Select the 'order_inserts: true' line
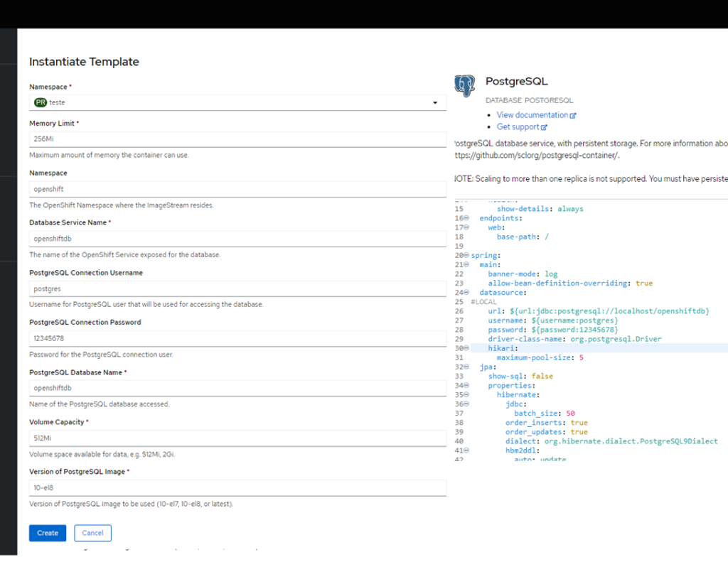This screenshot has width=728, height=562. 547,422
